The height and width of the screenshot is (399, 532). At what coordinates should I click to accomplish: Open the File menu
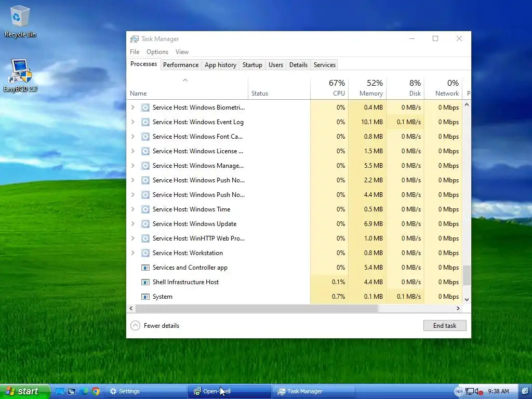coord(135,52)
